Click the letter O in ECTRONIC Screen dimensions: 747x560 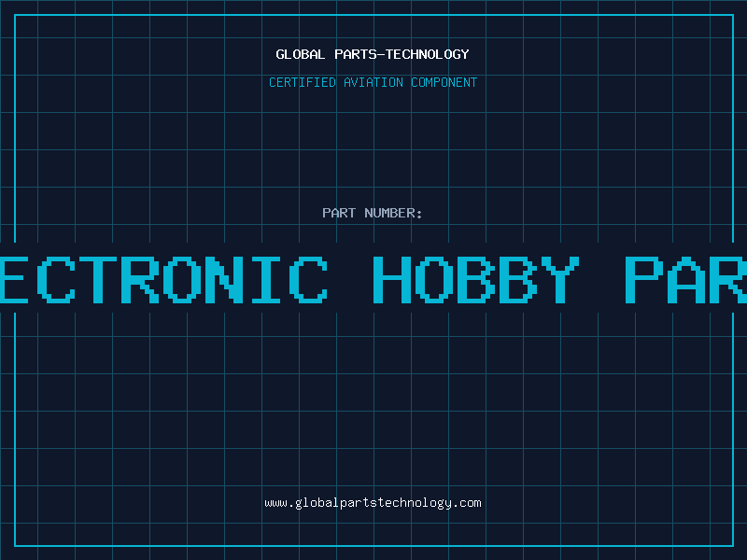pos(181,279)
